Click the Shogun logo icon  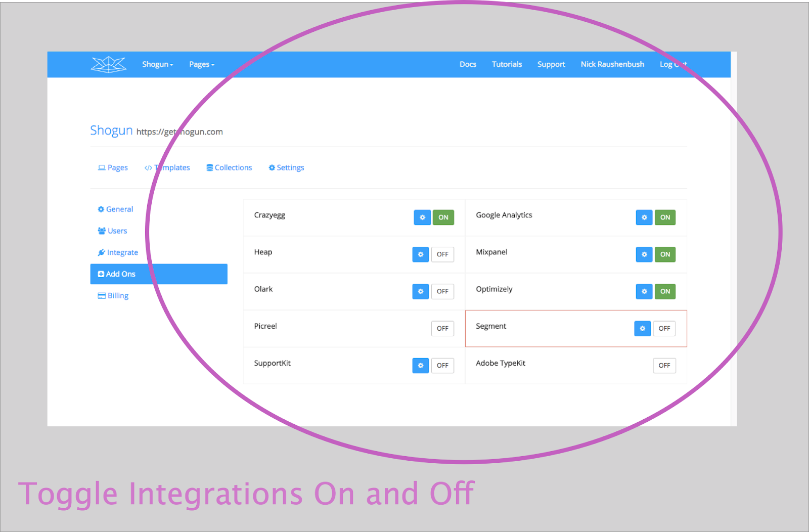(x=109, y=64)
